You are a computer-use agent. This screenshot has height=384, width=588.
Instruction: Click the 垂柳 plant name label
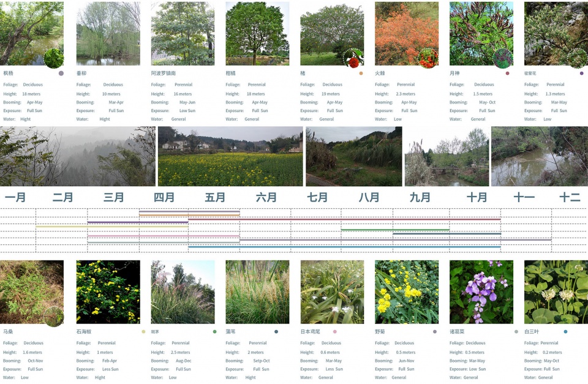point(81,73)
